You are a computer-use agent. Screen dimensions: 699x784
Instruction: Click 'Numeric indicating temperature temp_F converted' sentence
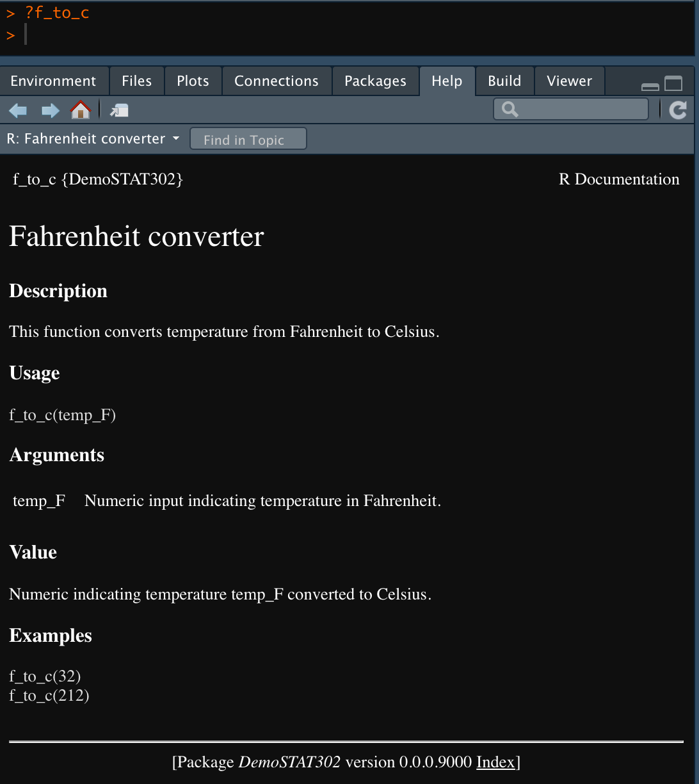pos(220,594)
